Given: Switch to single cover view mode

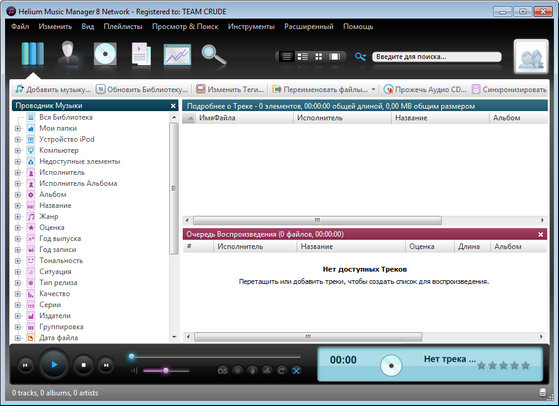Looking at the screenshot, I should coord(334,57).
